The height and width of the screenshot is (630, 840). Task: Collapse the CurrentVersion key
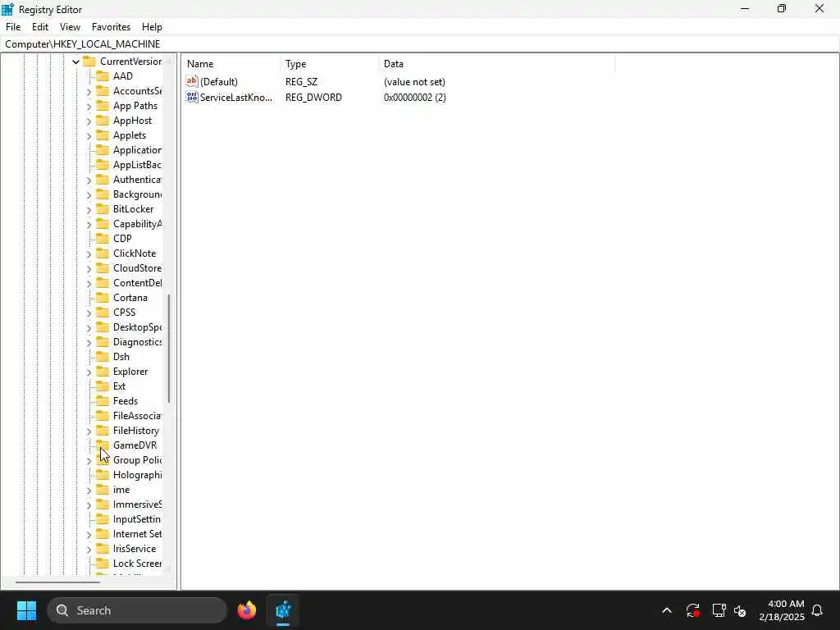[x=75, y=62]
